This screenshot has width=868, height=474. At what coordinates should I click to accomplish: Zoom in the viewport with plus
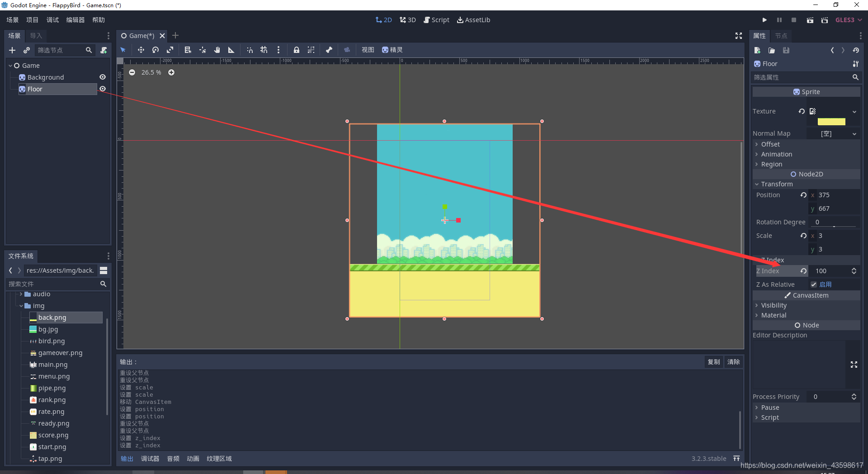[171, 72]
